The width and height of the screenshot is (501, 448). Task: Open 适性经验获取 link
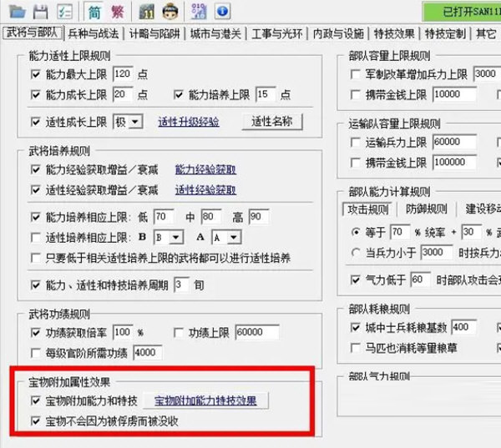click(205, 190)
